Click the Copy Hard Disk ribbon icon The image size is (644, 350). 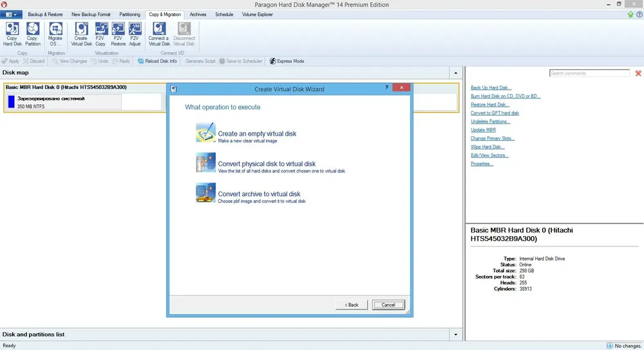[x=12, y=34]
